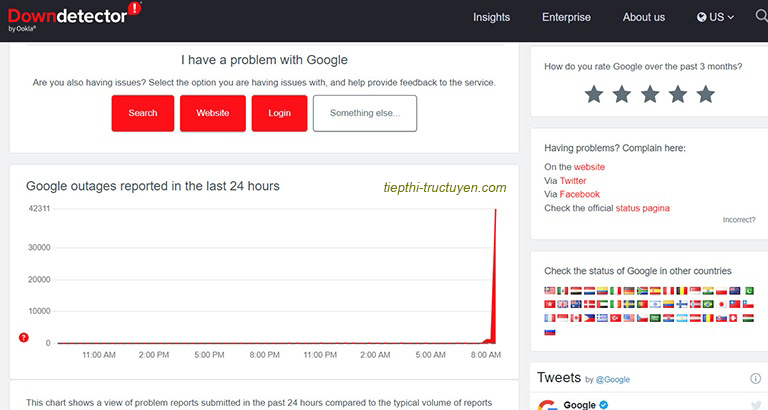Select the Hong Kong flag
Screen dimensions: 768x410
[x=550, y=304]
